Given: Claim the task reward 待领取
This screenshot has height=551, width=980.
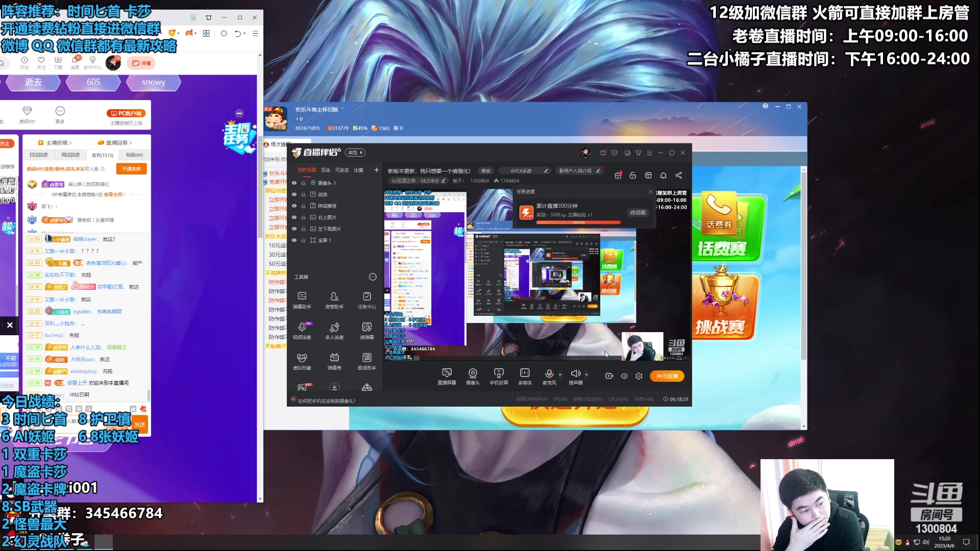Looking at the screenshot, I should (638, 213).
